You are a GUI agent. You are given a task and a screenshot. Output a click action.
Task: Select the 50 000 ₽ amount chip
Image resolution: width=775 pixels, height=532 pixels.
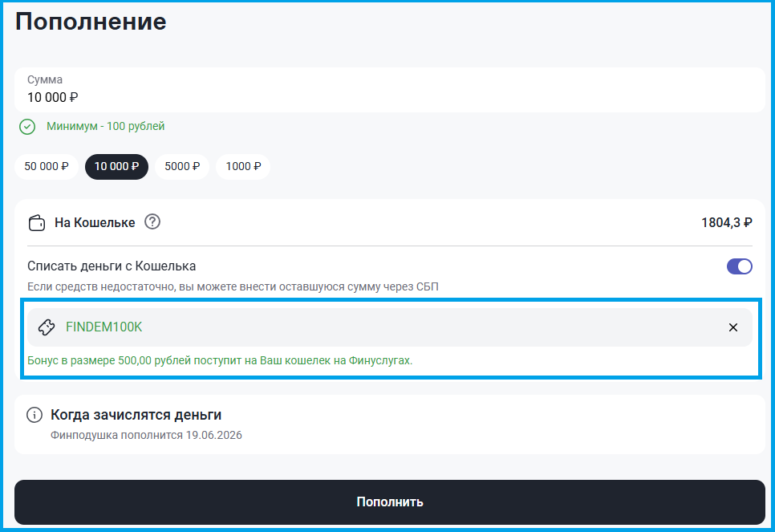[x=47, y=167]
